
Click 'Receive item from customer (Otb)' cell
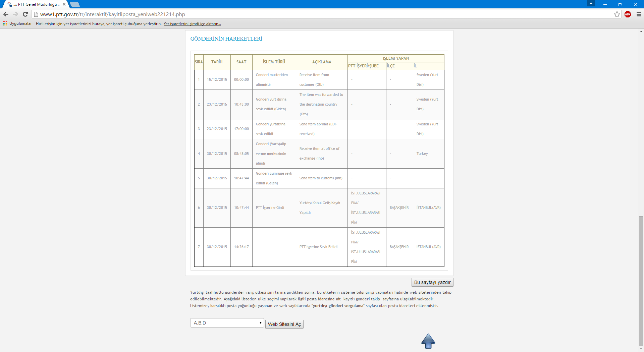click(322, 80)
